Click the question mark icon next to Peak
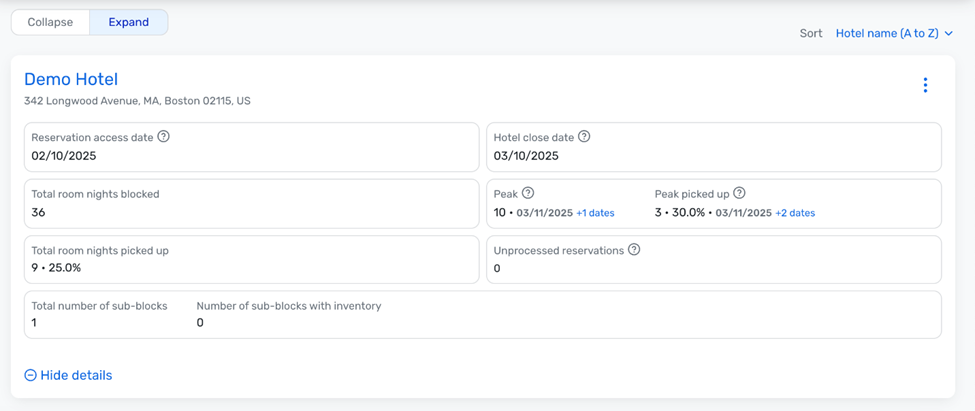The width and height of the screenshot is (975, 411). (528, 193)
